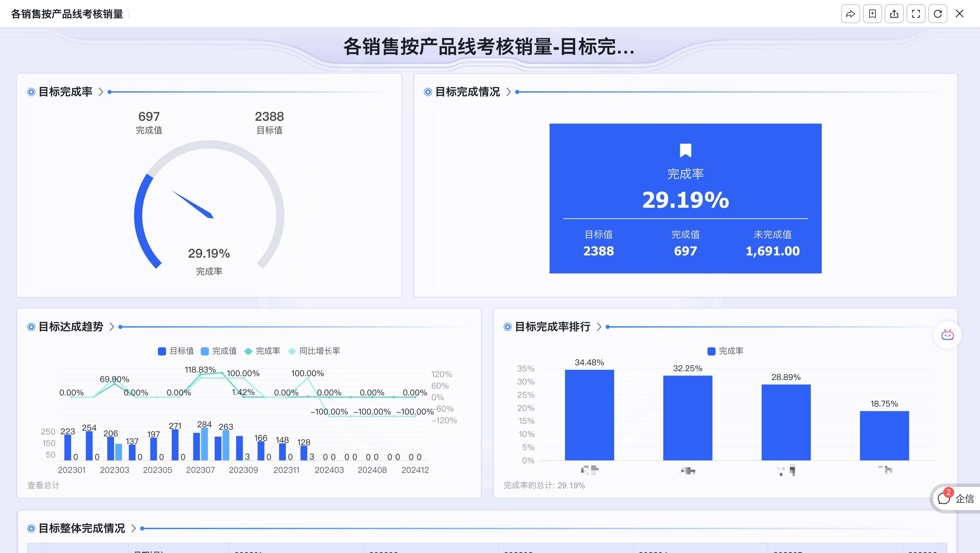The image size is (980, 553).
Task: Refresh the dashboard using the reload icon
Action: (938, 14)
